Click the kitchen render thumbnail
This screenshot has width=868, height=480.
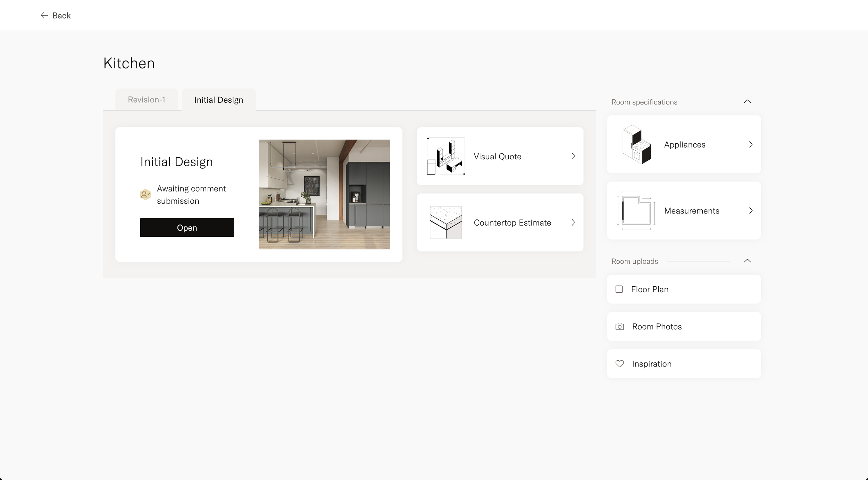(x=324, y=194)
